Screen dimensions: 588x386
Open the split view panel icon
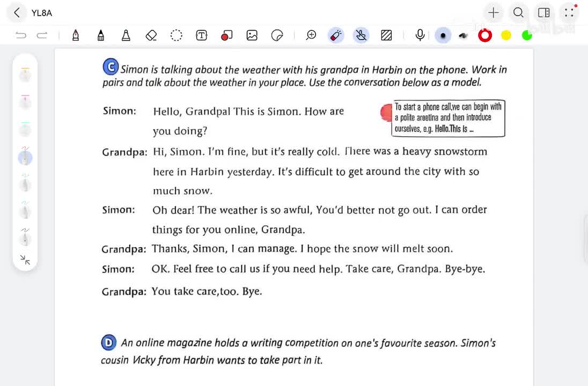(543, 13)
